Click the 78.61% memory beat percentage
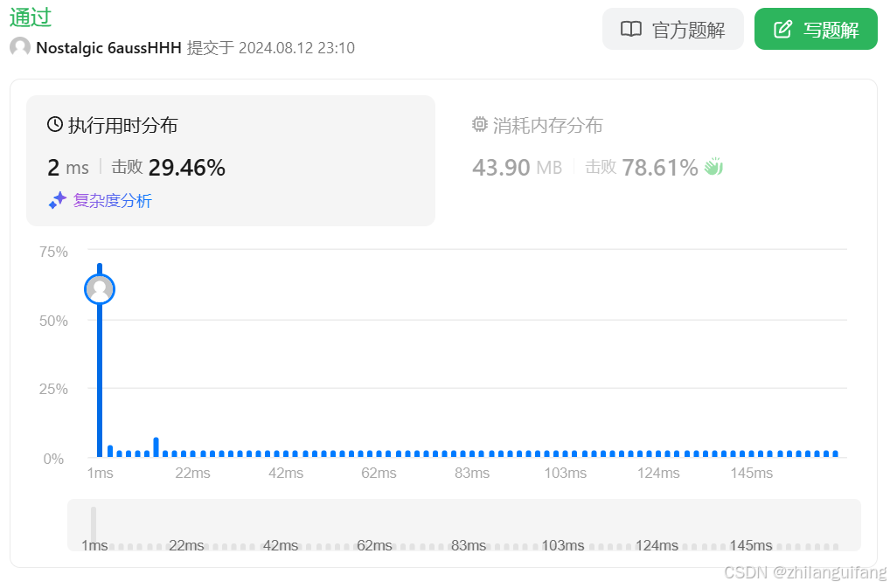This screenshot has width=890, height=588. click(660, 167)
